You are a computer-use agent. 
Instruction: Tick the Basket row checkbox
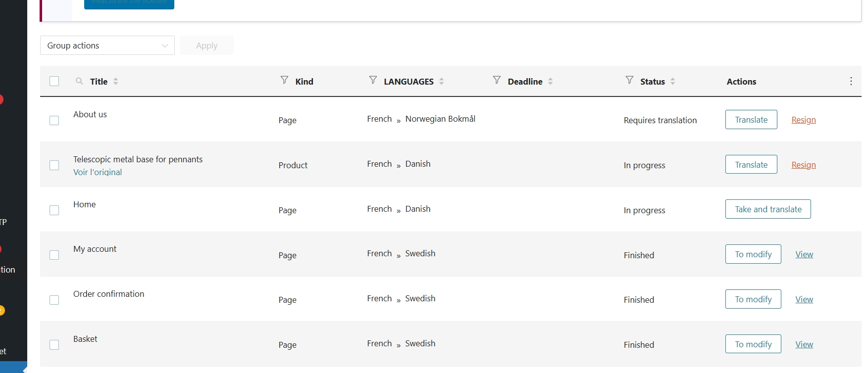pyautogui.click(x=54, y=345)
